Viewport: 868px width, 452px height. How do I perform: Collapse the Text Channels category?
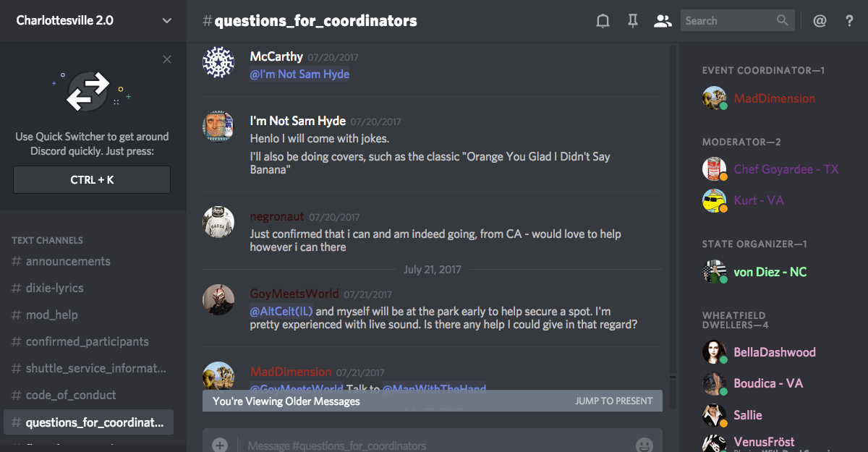(x=47, y=240)
